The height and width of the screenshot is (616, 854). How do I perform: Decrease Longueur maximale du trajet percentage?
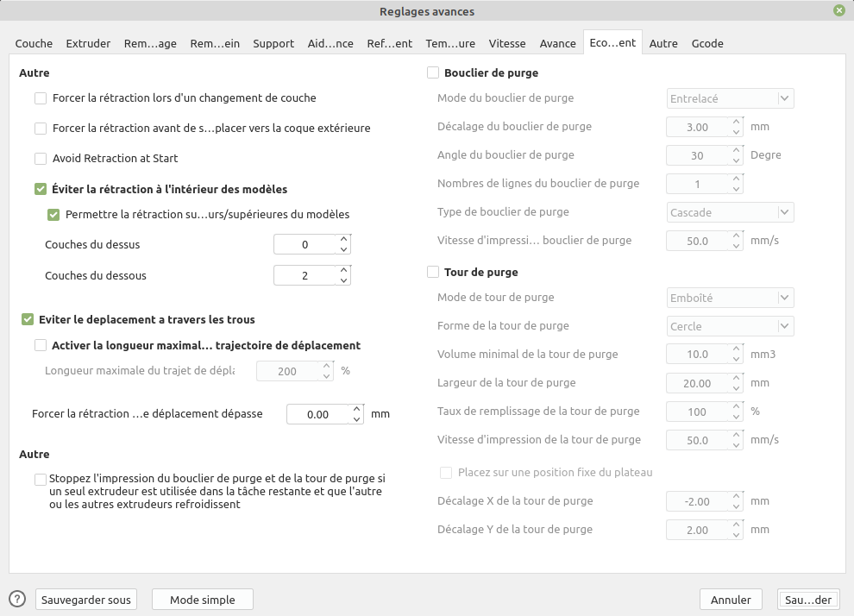(x=326, y=376)
